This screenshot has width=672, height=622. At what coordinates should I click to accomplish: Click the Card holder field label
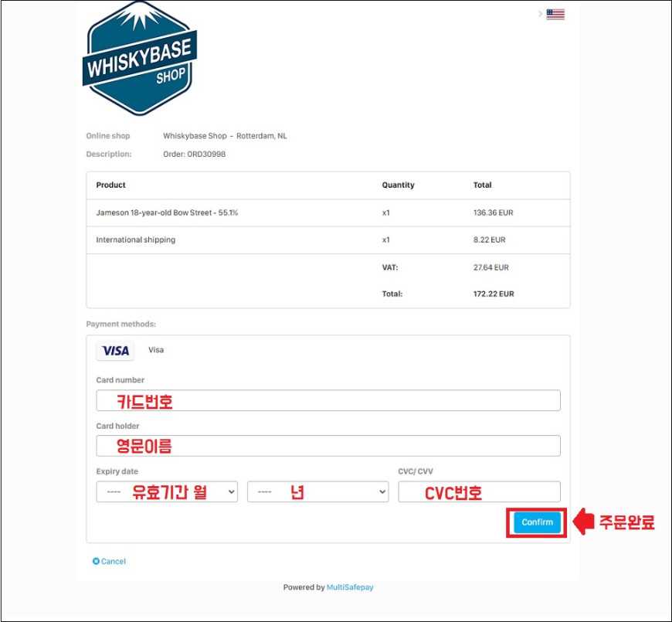tap(118, 426)
